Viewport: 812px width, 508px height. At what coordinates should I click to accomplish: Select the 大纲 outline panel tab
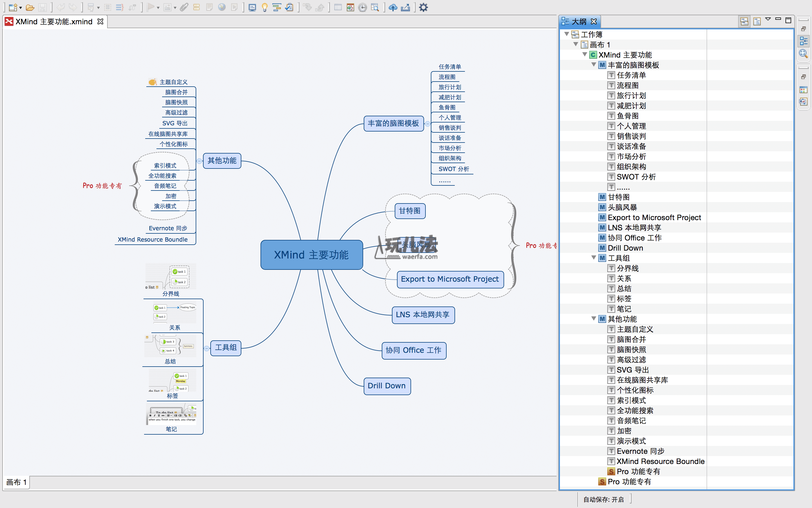(x=579, y=21)
